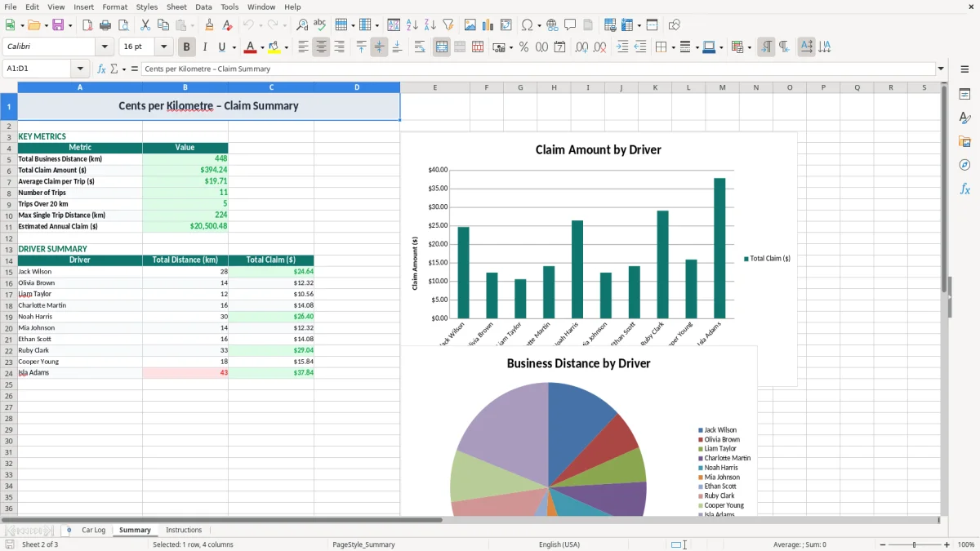Click the Delete Decimal Place icon
The image size is (980, 551).
click(599, 47)
